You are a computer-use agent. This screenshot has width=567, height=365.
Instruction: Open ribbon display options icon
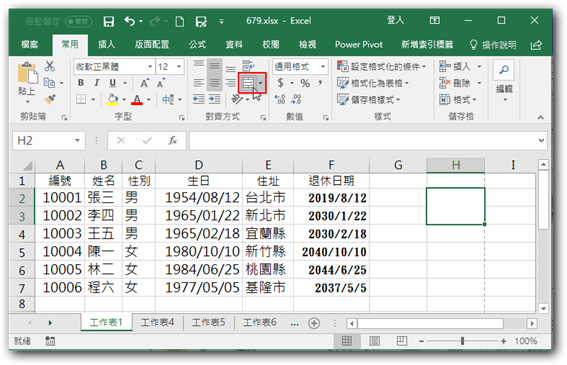click(435, 20)
